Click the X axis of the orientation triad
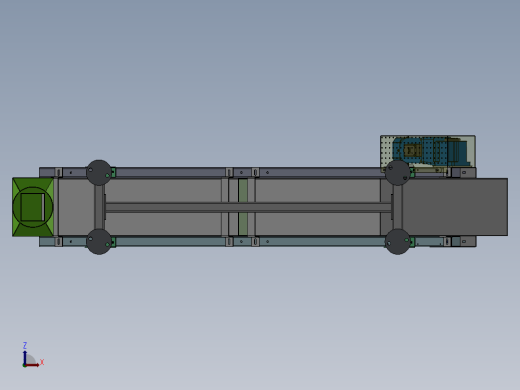 33,365
